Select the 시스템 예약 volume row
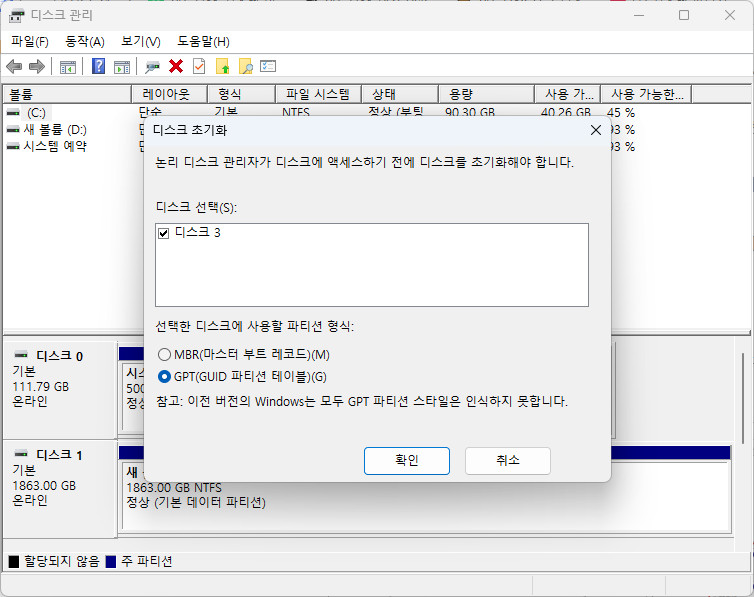Image resolution: width=754 pixels, height=597 pixels. 55,146
